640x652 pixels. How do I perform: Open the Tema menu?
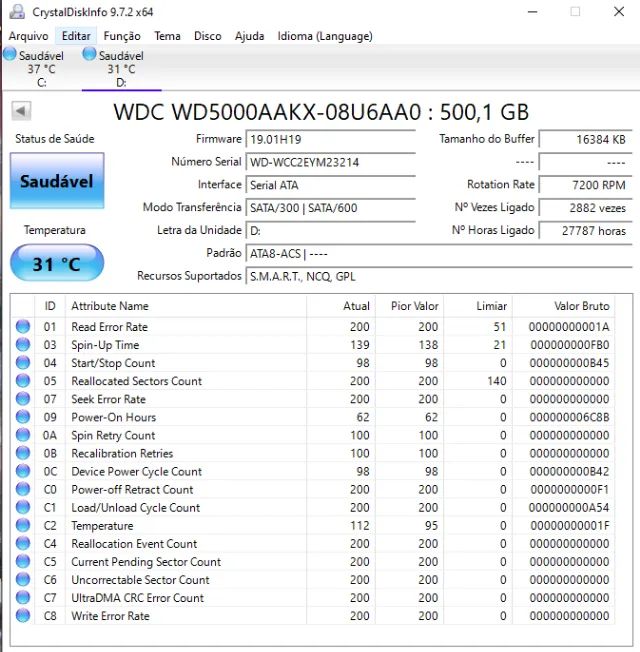point(167,36)
